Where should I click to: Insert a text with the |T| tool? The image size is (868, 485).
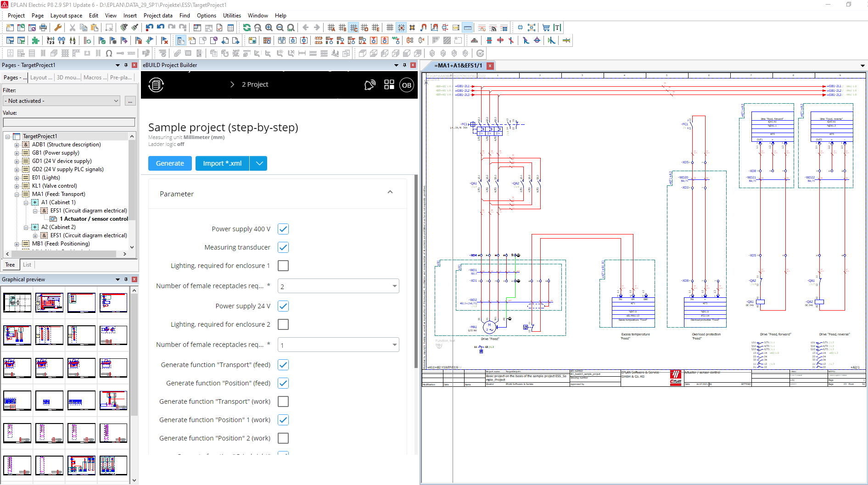[557, 28]
